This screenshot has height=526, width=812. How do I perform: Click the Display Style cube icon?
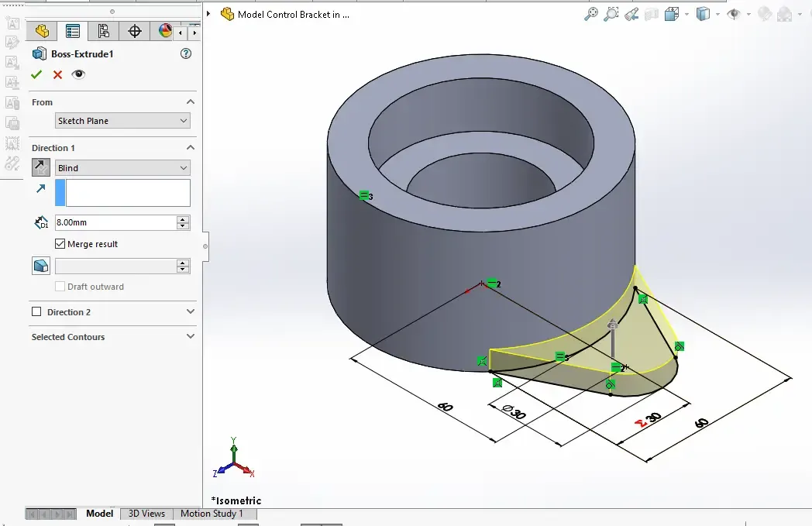[703, 14]
